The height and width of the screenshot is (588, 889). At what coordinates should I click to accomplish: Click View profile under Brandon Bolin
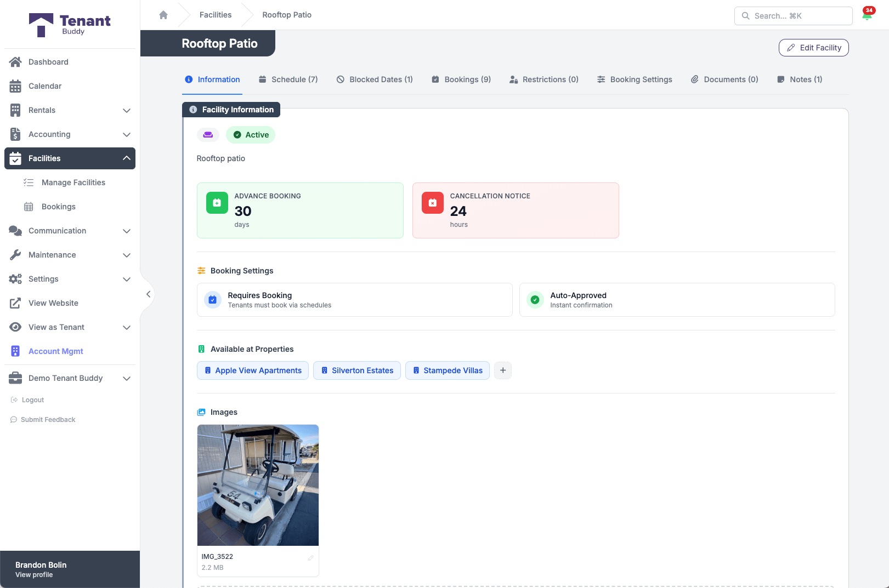34,575
